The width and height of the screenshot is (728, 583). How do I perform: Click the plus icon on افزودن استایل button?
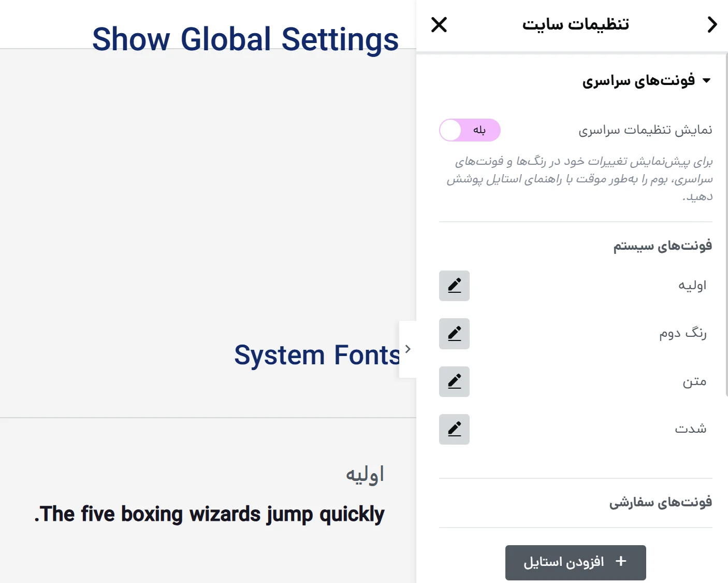(x=621, y=562)
